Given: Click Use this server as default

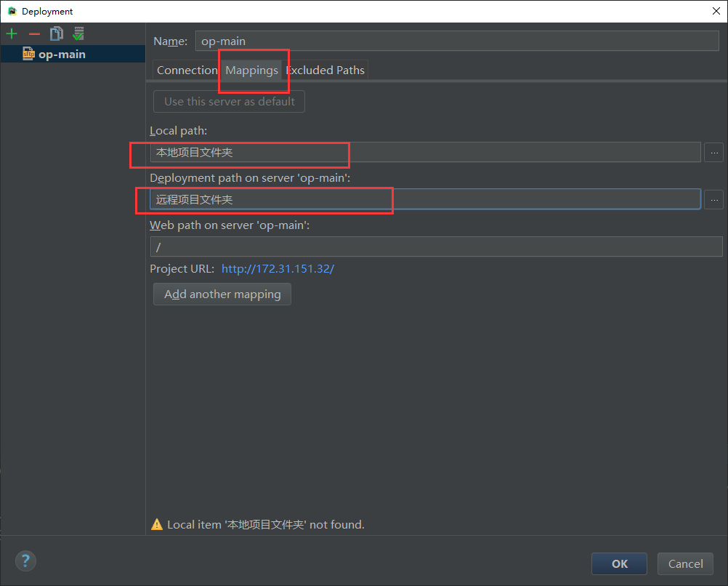Looking at the screenshot, I should coord(228,101).
